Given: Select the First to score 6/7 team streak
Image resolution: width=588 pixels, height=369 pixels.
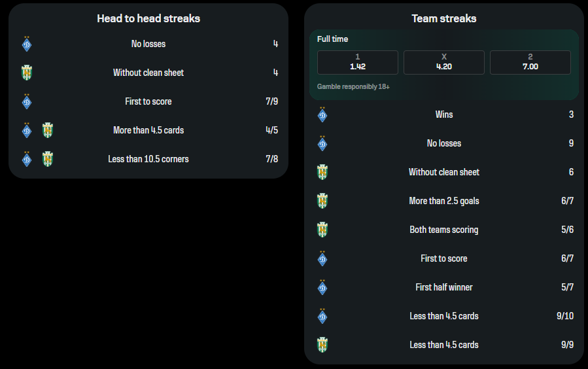Looking at the screenshot, I should pos(444,258).
